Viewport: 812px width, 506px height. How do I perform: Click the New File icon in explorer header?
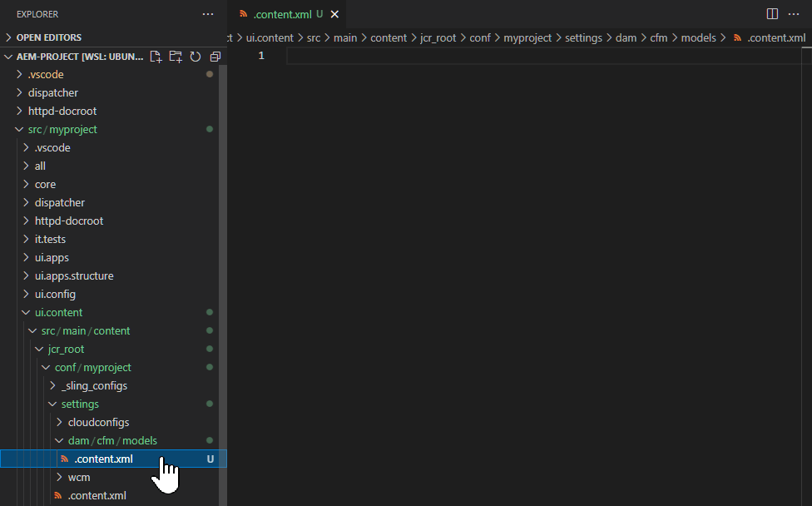click(x=156, y=57)
